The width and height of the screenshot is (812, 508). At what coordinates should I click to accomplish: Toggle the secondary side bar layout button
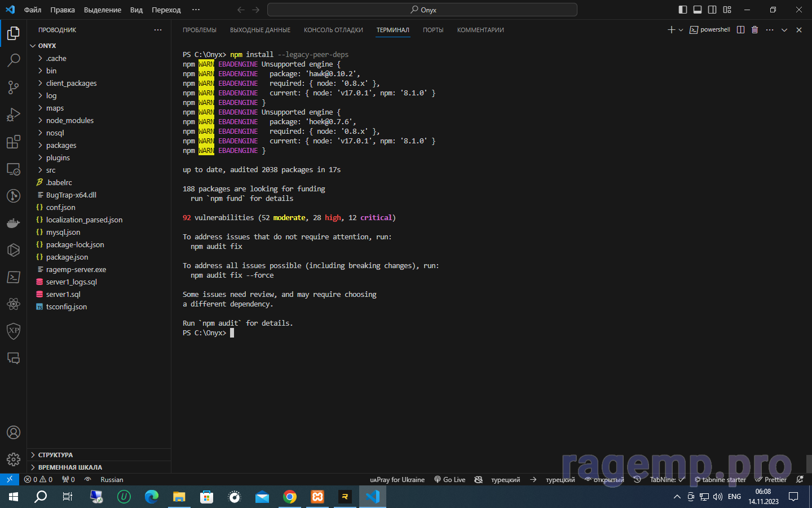click(712, 10)
